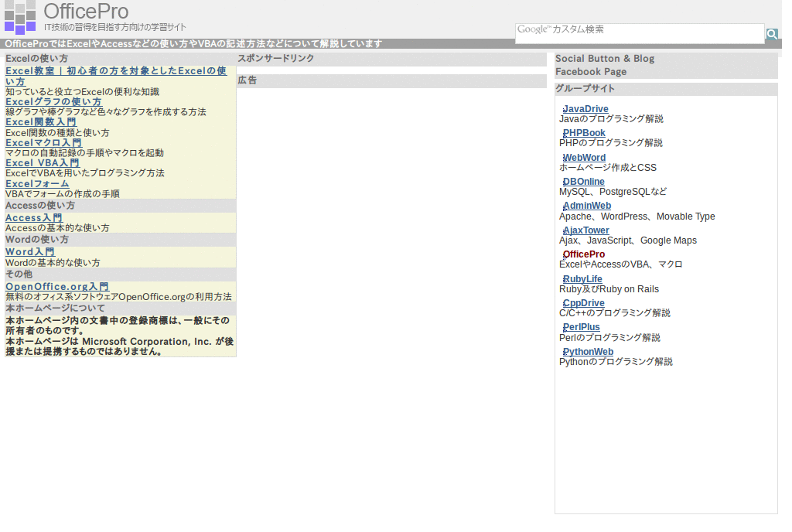
Task: Click the Wordの基本的な使い方 description
Action: (x=53, y=262)
